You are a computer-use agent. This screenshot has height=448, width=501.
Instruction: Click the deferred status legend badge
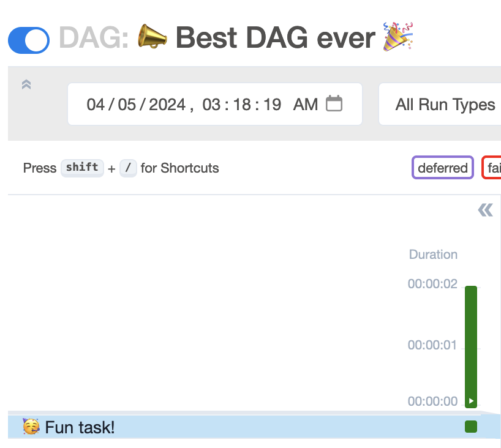click(x=442, y=168)
